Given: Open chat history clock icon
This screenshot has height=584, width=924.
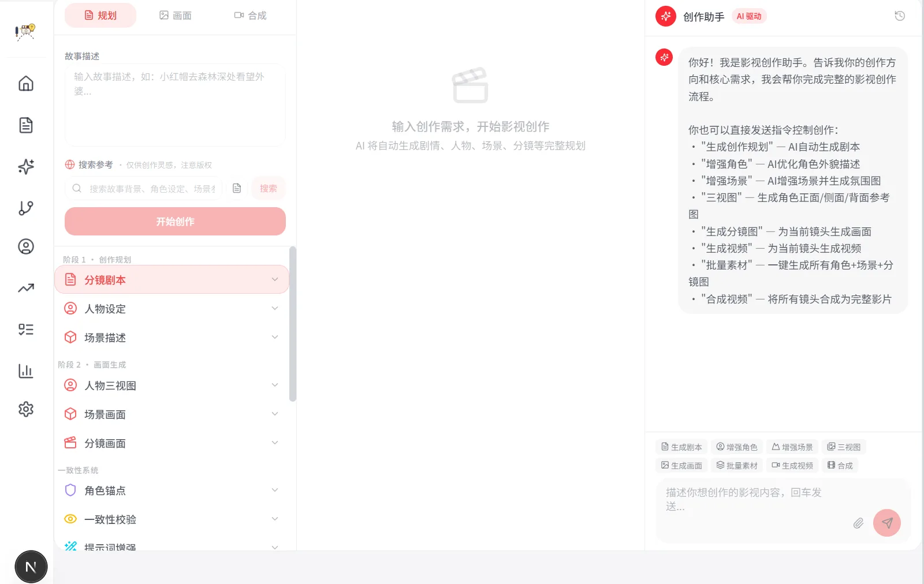Looking at the screenshot, I should pyautogui.click(x=900, y=16).
